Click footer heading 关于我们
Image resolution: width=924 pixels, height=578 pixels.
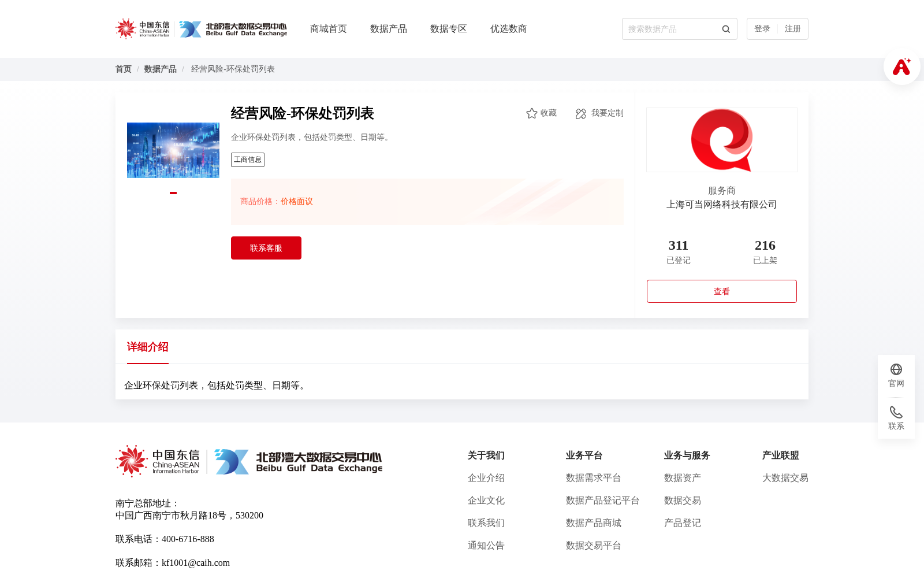(x=486, y=455)
